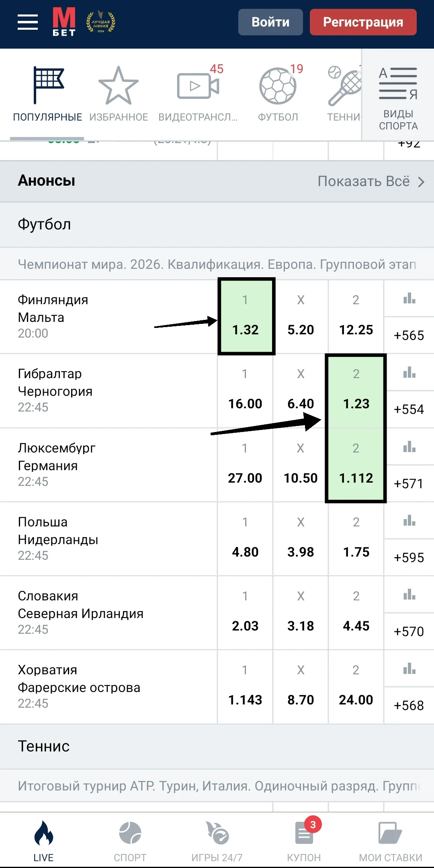The width and height of the screenshot is (434, 868).
Task: Tap the M Bet logo
Action: click(64, 22)
